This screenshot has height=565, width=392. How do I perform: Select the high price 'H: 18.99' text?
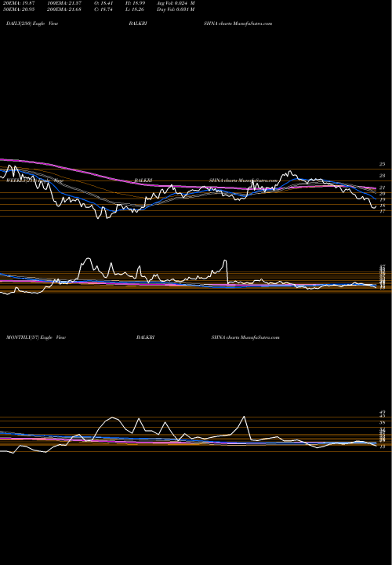(x=135, y=3)
